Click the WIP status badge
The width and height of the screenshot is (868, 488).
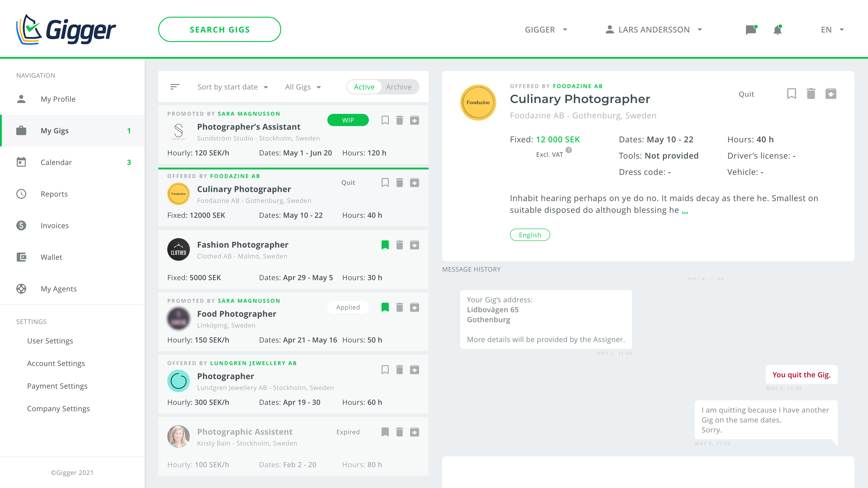pyautogui.click(x=348, y=120)
